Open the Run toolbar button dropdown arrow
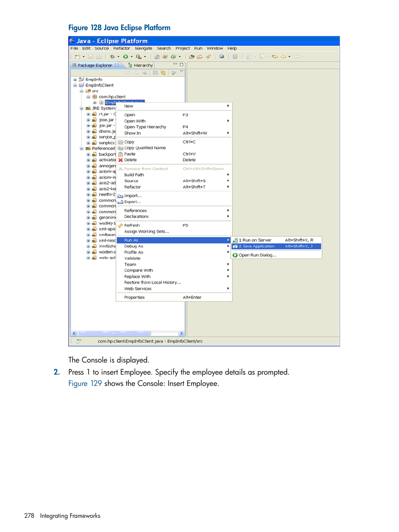This screenshot has height=532, width=399. point(131,57)
